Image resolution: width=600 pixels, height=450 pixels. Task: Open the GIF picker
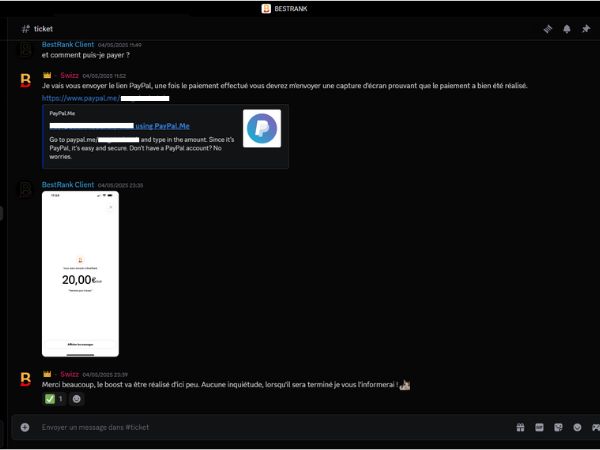539,427
